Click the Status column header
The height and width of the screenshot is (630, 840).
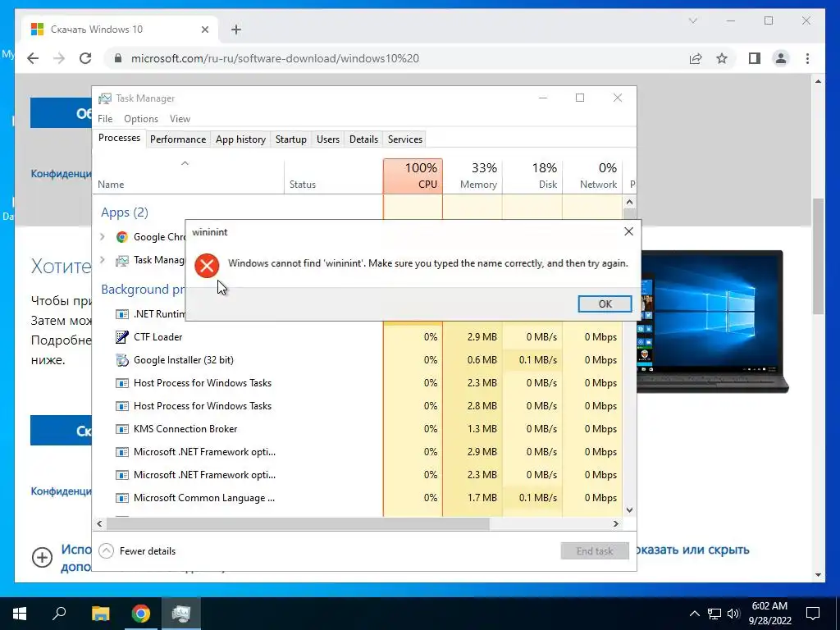coord(333,176)
